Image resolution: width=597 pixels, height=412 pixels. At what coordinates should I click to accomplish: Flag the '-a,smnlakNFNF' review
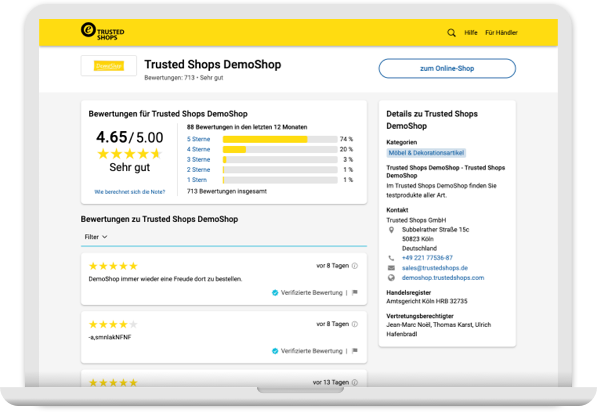355,351
